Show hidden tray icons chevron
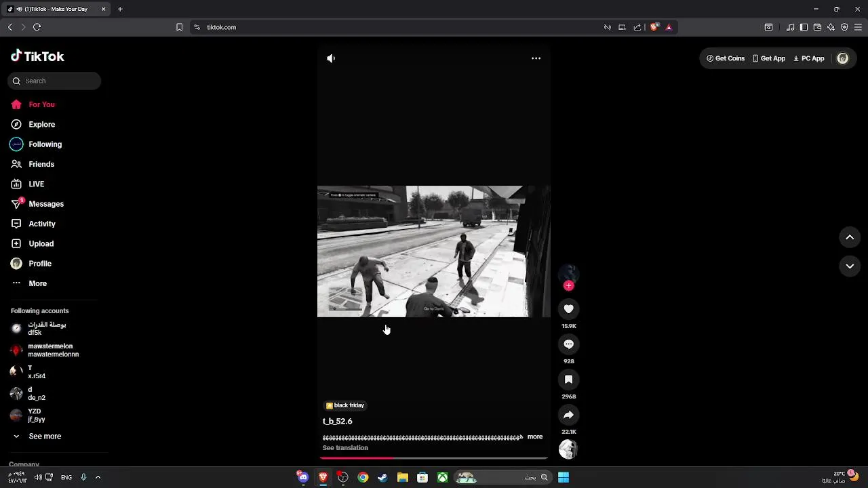 (98, 477)
